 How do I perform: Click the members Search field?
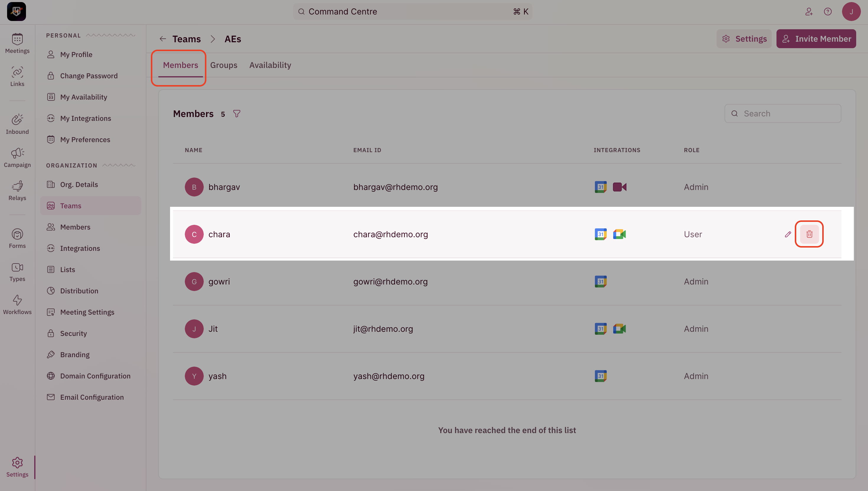pos(783,113)
